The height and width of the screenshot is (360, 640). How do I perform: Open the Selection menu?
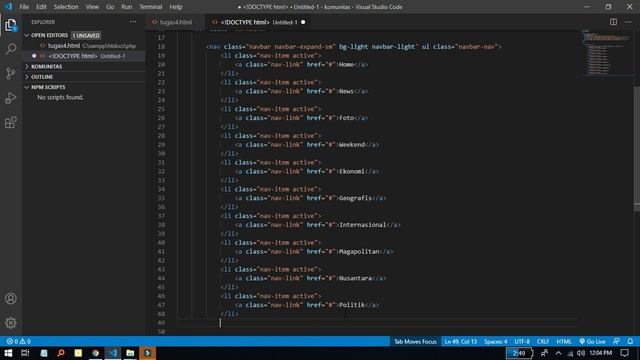pos(66,7)
